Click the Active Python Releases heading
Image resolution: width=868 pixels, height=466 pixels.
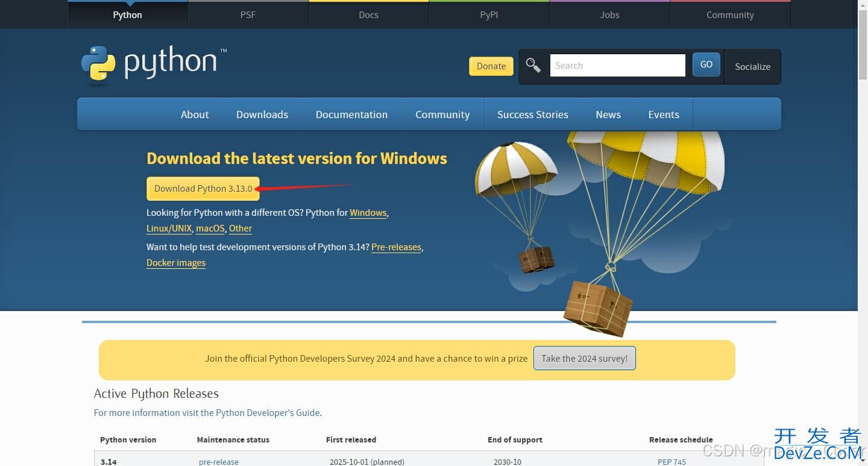(156, 394)
